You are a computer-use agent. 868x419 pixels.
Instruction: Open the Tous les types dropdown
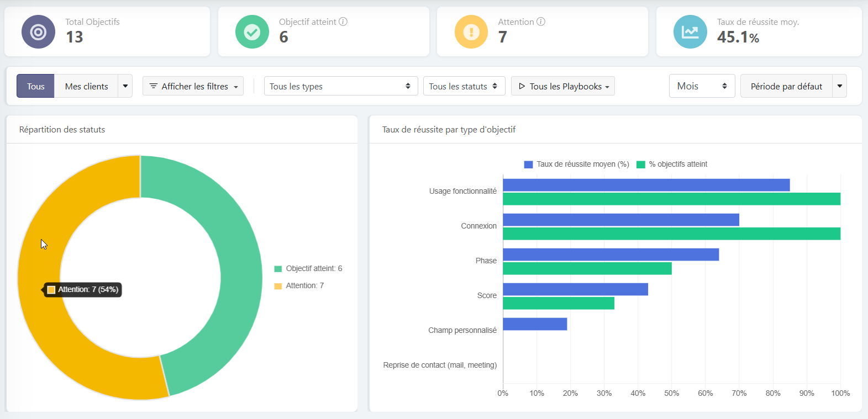(x=340, y=86)
